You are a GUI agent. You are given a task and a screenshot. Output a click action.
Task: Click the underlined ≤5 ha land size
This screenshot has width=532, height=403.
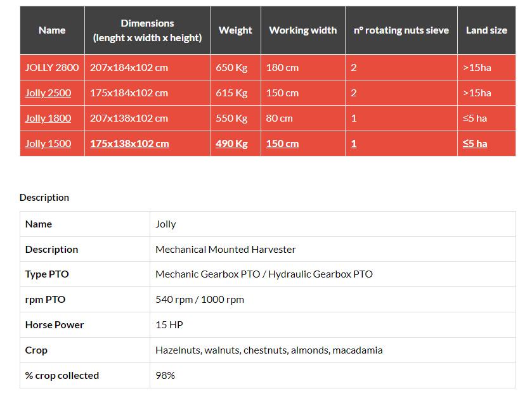(x=475, y=144)
